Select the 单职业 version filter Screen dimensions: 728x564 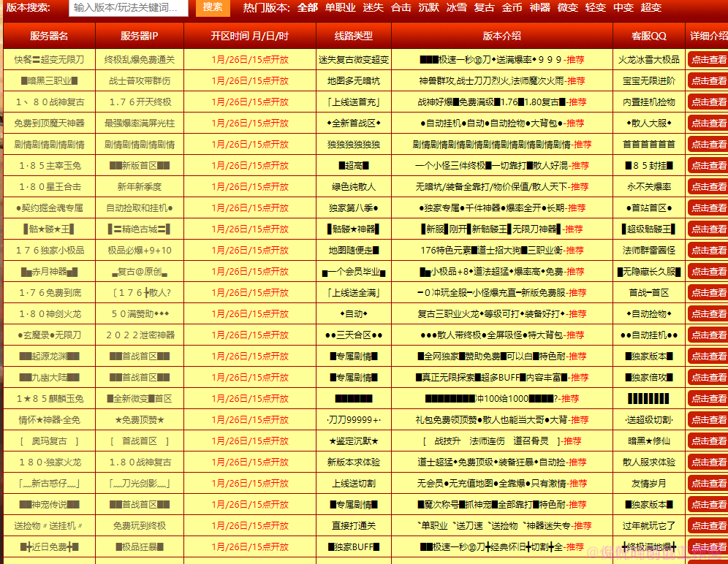tap(341, 7)
